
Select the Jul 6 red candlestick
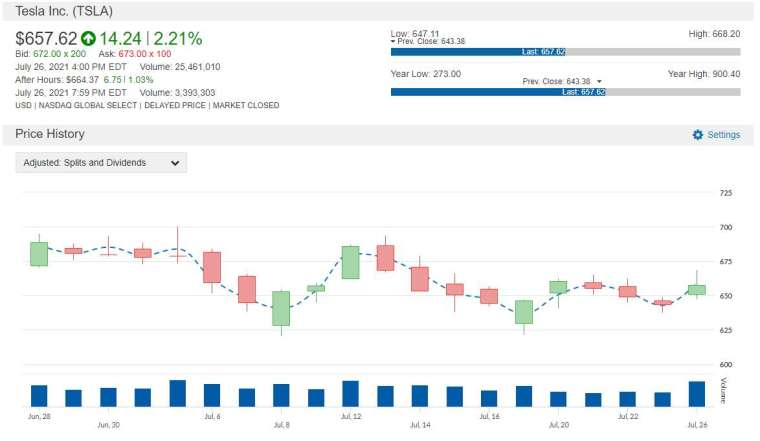tap(212, 267)
